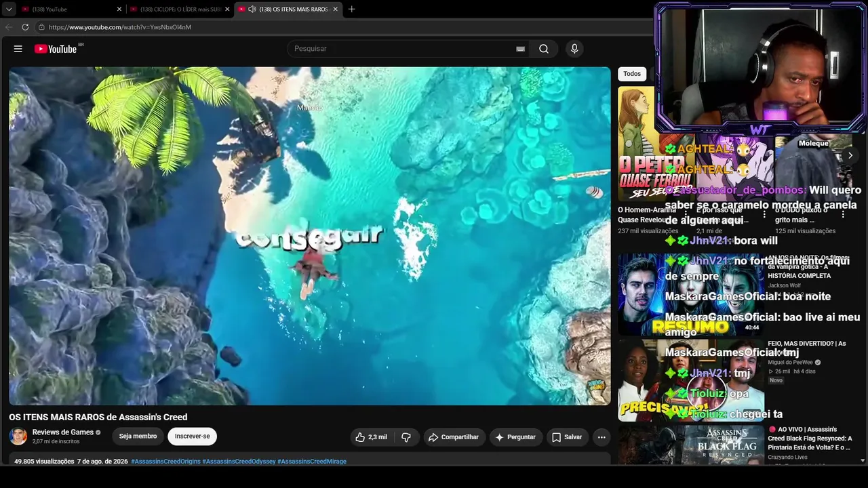The height and width of the screenshot is (488, 868).
Task: Click the "49.805 visualizações" view count
Action: (x=44, y=462)
